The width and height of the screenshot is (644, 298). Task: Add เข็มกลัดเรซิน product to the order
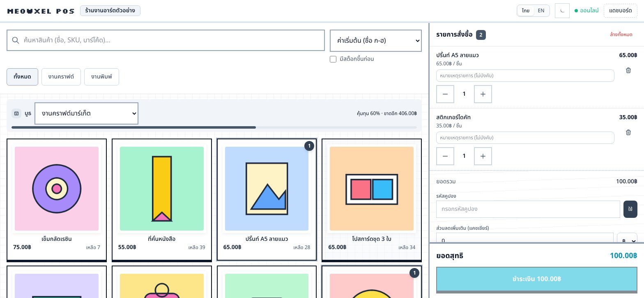57,200
